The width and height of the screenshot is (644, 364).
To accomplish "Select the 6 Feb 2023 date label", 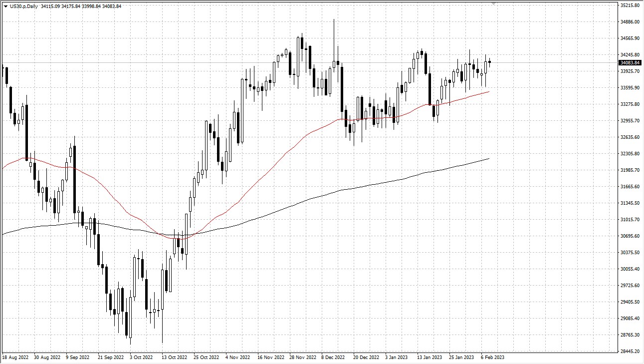I will tap(493, 358).
